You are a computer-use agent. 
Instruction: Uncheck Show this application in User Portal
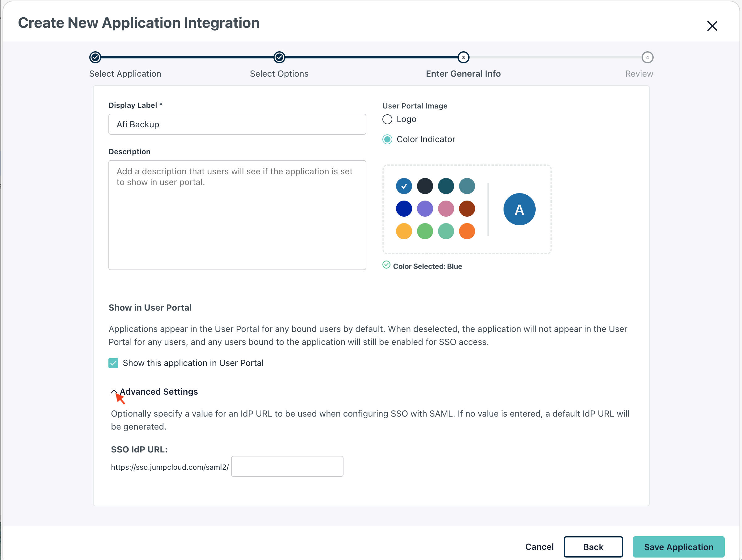pos(113,363)
